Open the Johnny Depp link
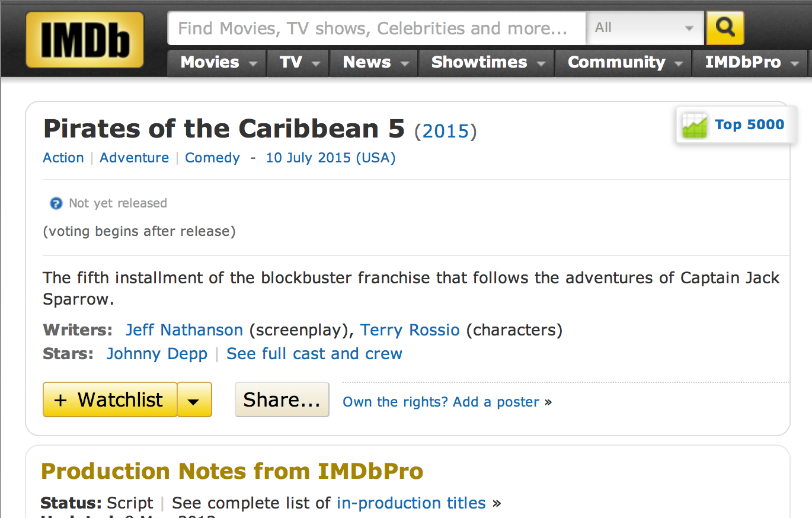The image size is (812, 518). click(157, 354)
